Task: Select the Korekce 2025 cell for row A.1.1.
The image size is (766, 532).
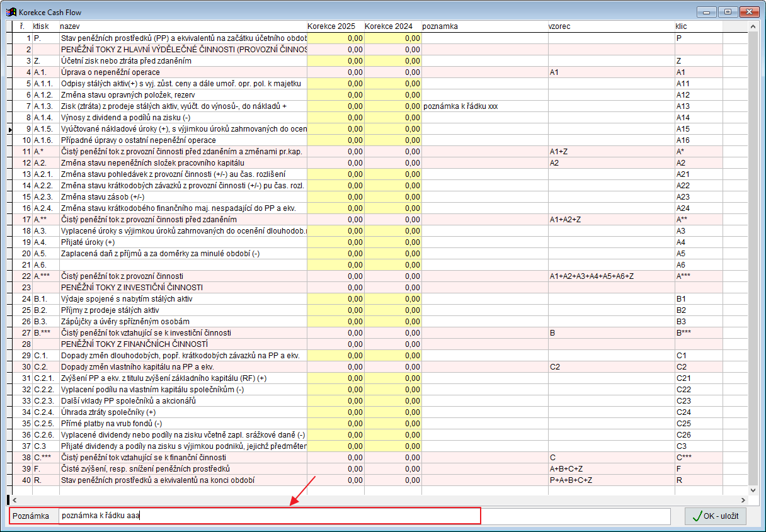Action: click(x=335, y=84)
